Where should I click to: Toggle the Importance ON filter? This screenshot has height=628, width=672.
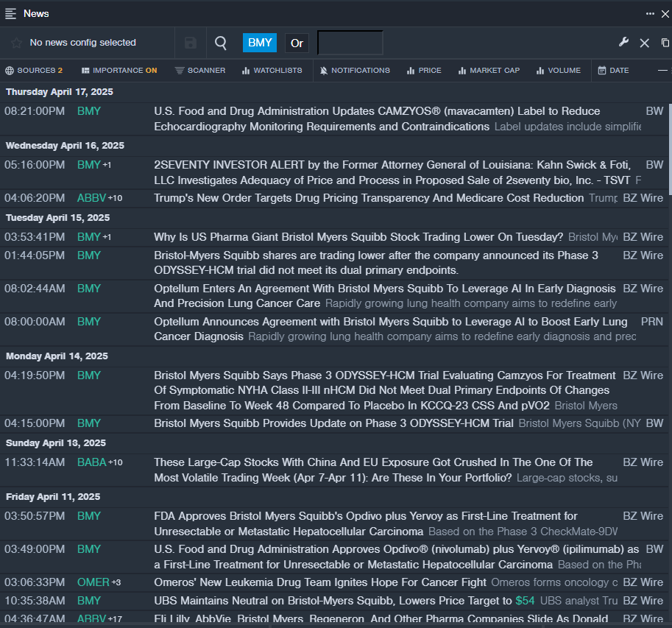[119, 71]
